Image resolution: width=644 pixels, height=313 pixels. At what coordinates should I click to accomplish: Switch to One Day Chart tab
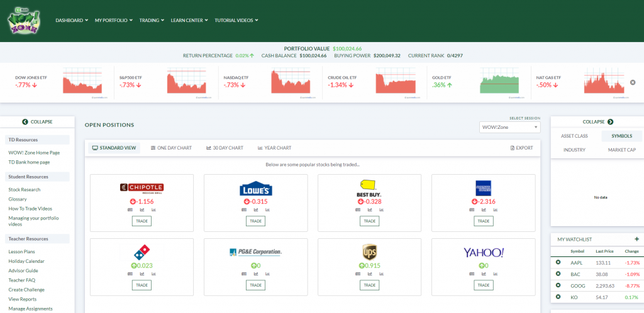(171, 148)
